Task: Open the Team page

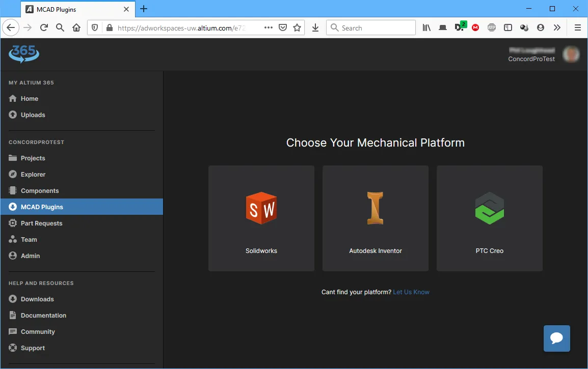Action: 29,240
